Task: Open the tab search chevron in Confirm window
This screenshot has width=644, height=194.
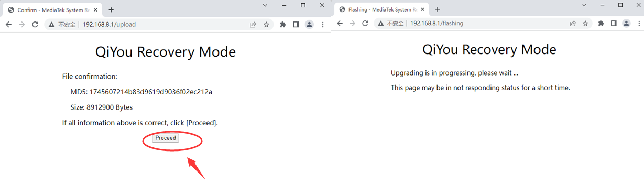Action: point(265,5)
